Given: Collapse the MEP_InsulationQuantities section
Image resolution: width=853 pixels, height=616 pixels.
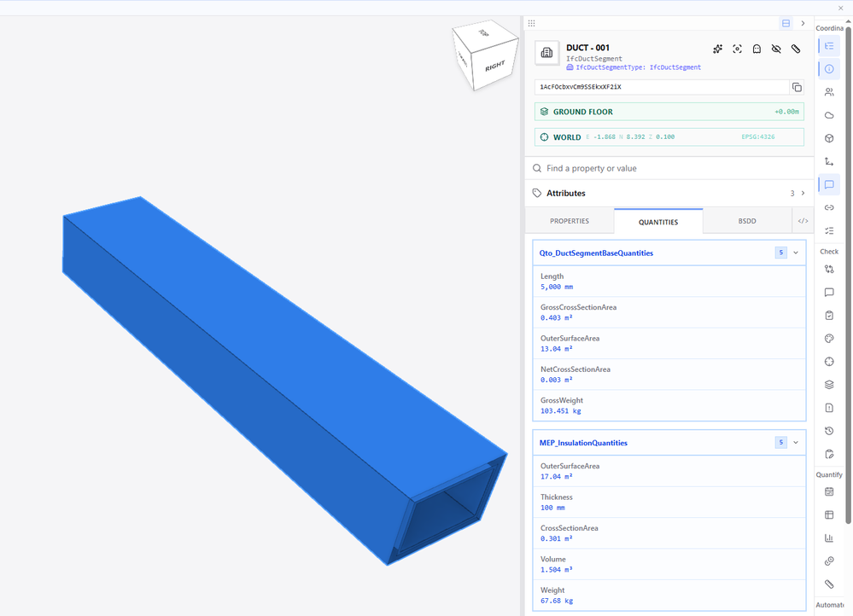Looking at the screenshot, I should 796,443.
